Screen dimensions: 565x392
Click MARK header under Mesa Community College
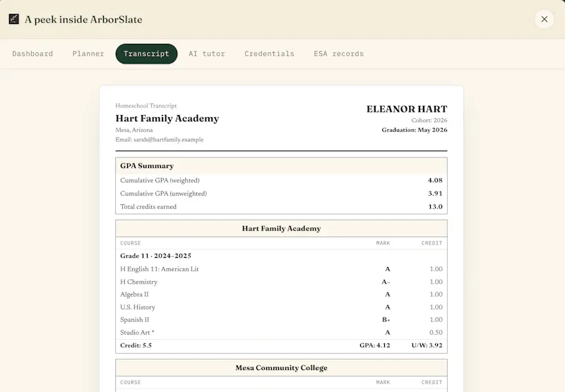tap(383, 382)
